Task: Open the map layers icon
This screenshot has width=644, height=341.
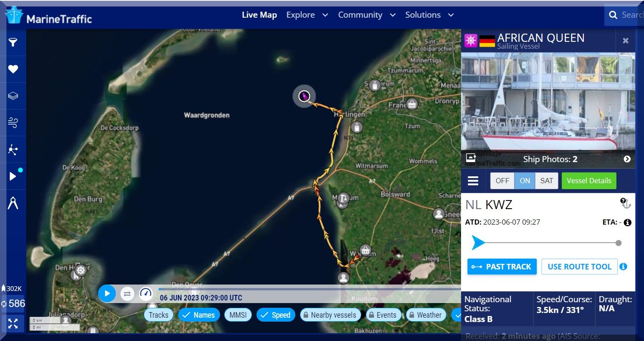Action: (13, 96)
